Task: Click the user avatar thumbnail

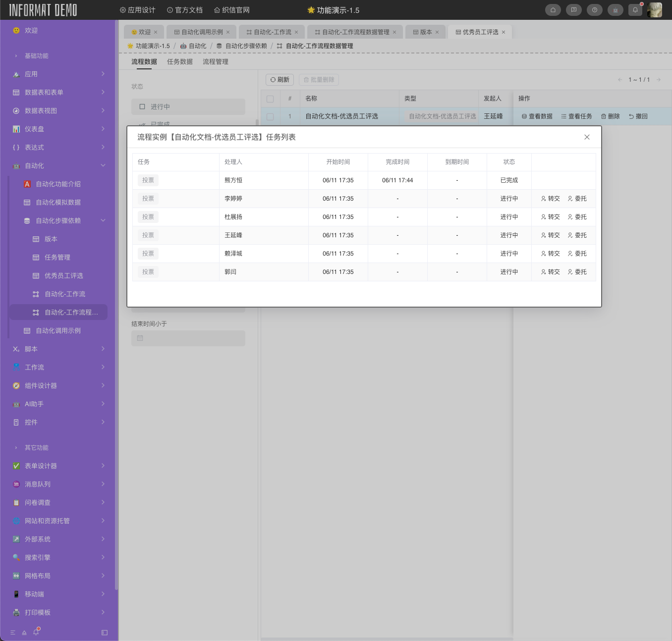Action: pyautogui.click(x=654, y=10)
